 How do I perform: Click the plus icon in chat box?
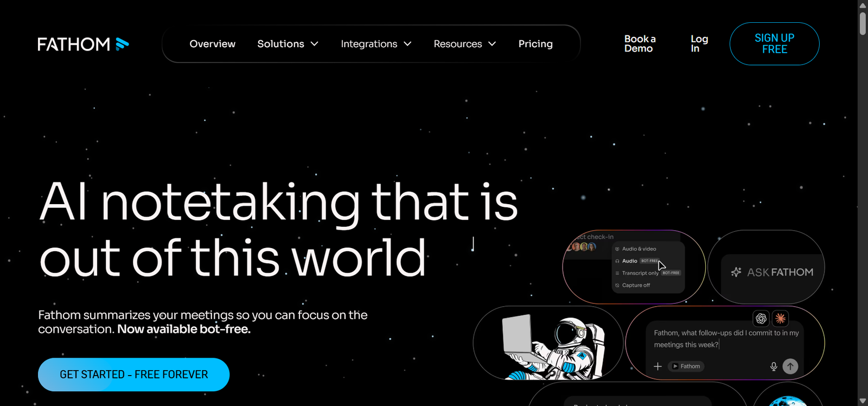(658, 366)
